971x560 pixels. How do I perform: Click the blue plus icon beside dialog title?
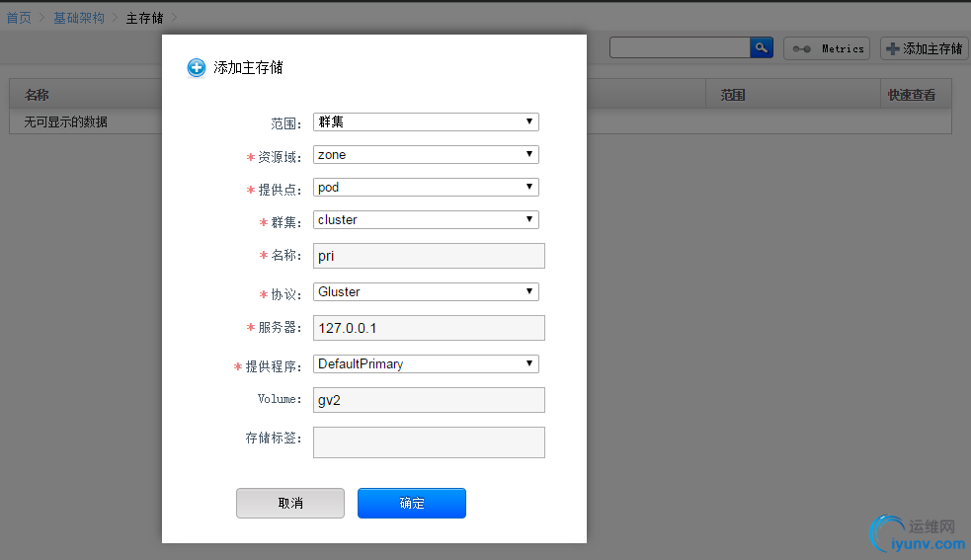coord(197,67)
